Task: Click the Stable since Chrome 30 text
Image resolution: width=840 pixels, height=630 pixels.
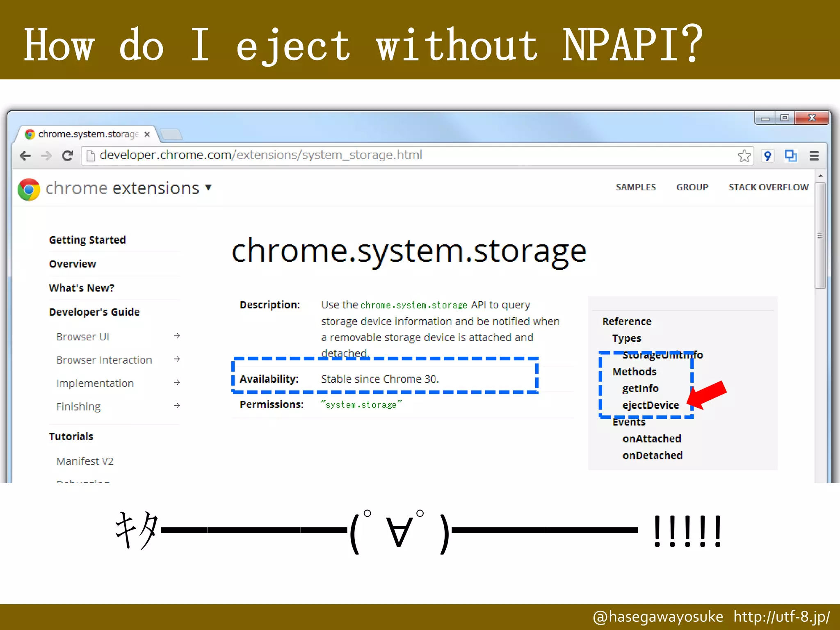Action: click(380, 379)
